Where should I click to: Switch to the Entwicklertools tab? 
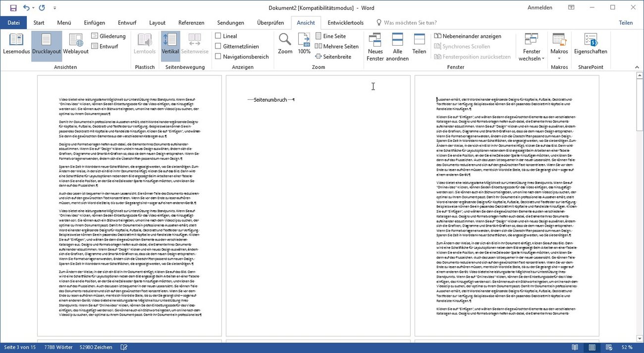(345, 23)
